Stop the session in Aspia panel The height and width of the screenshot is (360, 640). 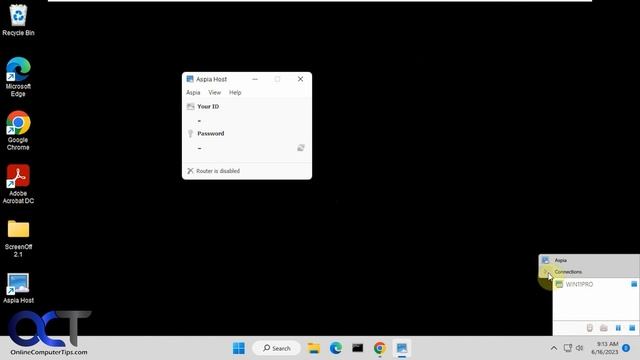[632, 328]
